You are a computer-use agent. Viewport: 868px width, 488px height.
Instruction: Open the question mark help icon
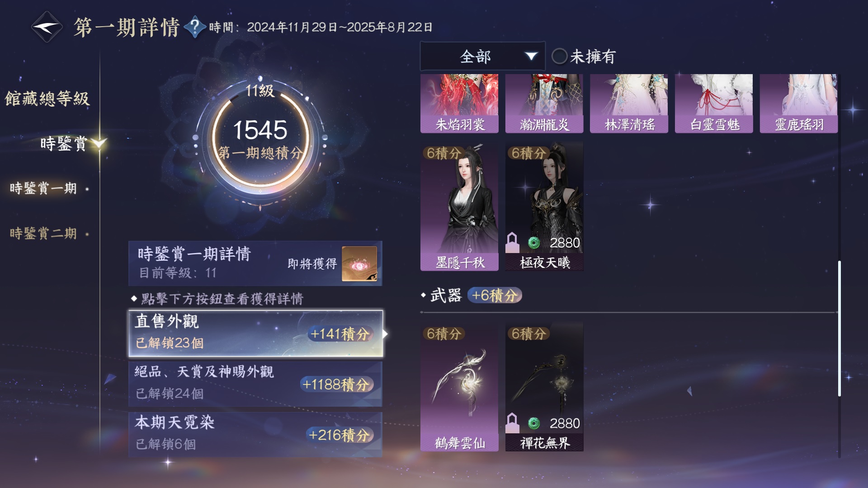195,27
